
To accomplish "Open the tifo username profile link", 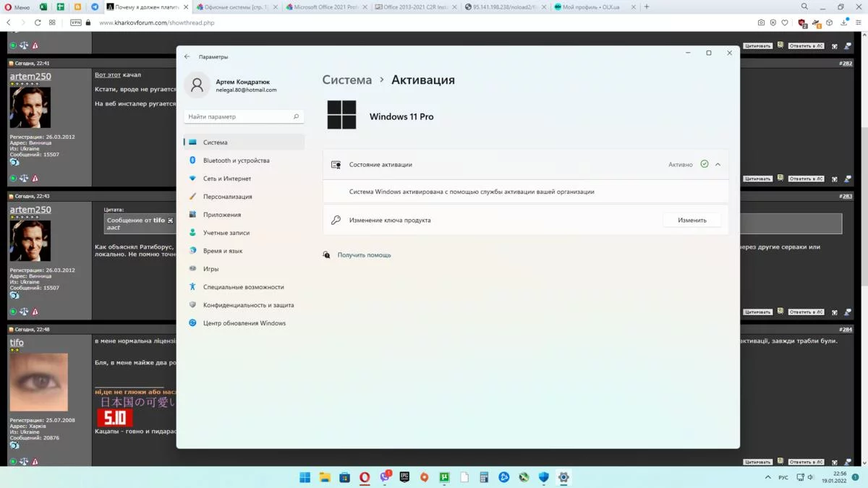I will tap(17, 343).
